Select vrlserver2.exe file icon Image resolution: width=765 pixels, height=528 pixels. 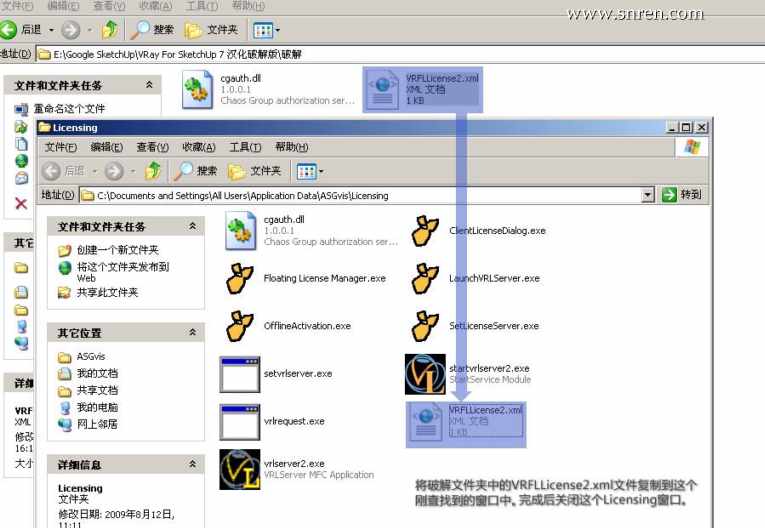point(240,469)
